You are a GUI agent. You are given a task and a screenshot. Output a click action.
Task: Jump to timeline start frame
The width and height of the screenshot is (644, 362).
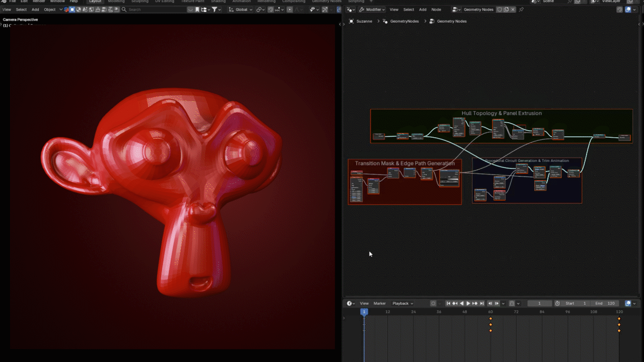tap(448, 304)
